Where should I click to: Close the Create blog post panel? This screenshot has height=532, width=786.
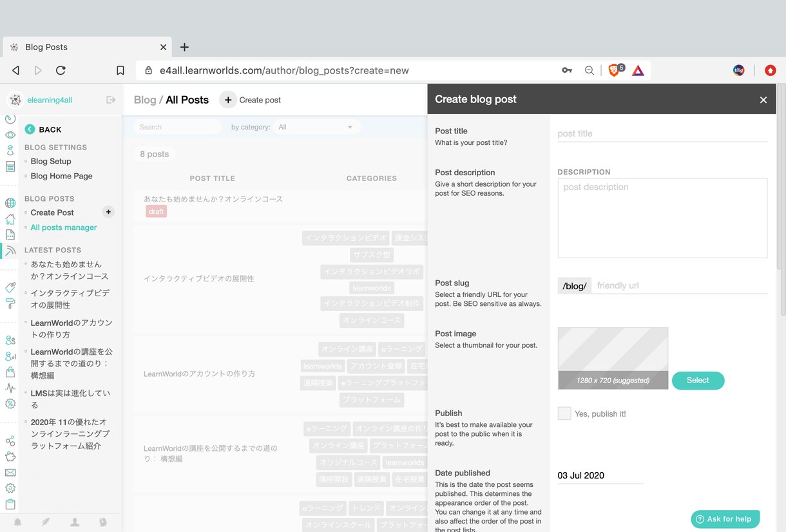[763, 100]
